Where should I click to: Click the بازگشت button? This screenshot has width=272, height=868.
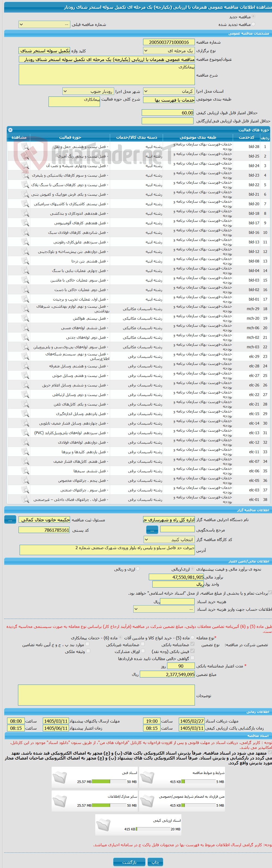tap(129, 862)
